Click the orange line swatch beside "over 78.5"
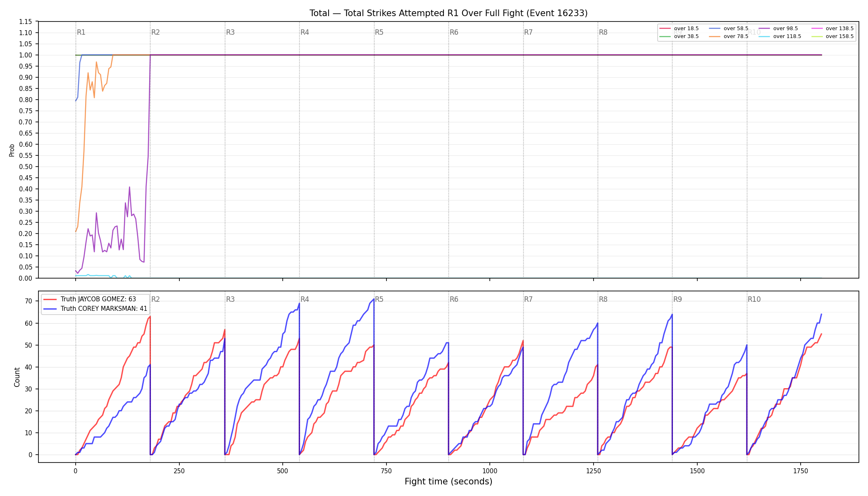This screenshot has width=868, height=496. click(715, 36)
